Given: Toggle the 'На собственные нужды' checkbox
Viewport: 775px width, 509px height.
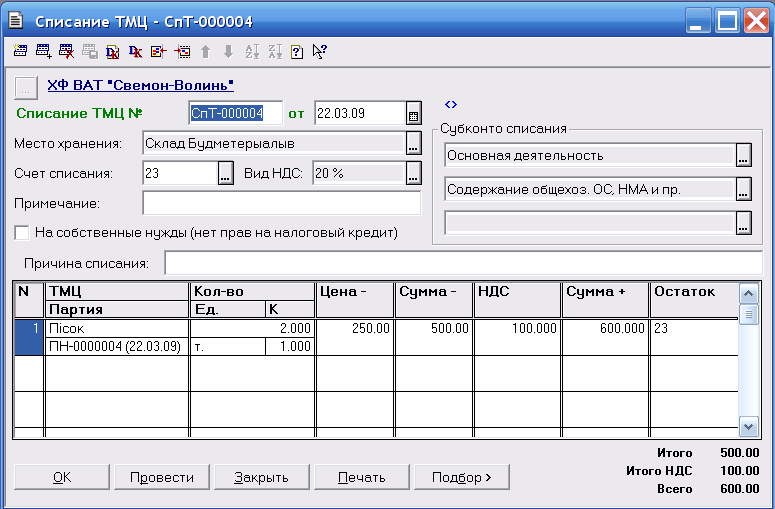Looking at the screenshot, I should [x=22, y=233].
